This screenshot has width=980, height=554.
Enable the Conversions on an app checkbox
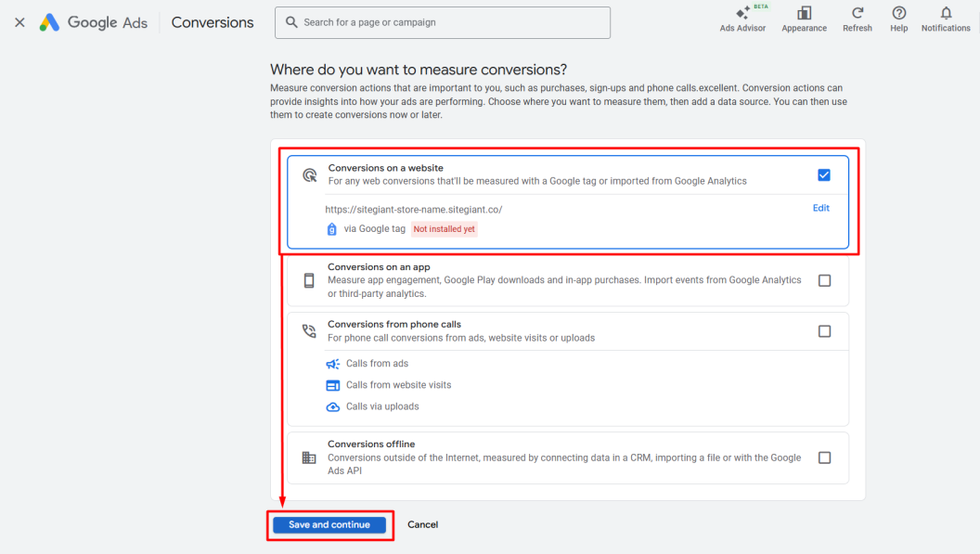pyautogui.click(x=824, y=280)
